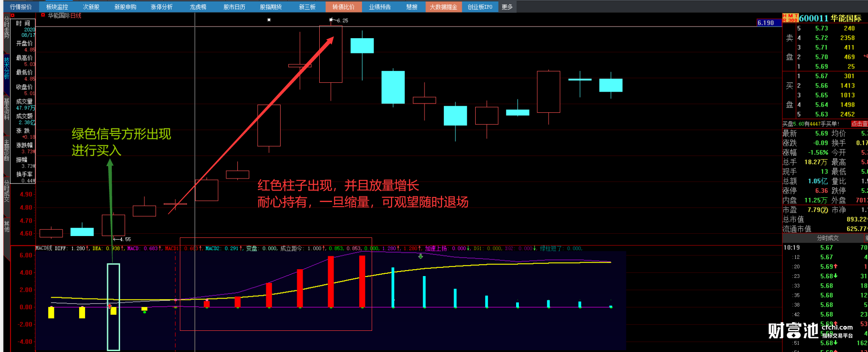Click the 加速上扬 indicator label
The image size is (868, 352).
(x=436, y=248)
